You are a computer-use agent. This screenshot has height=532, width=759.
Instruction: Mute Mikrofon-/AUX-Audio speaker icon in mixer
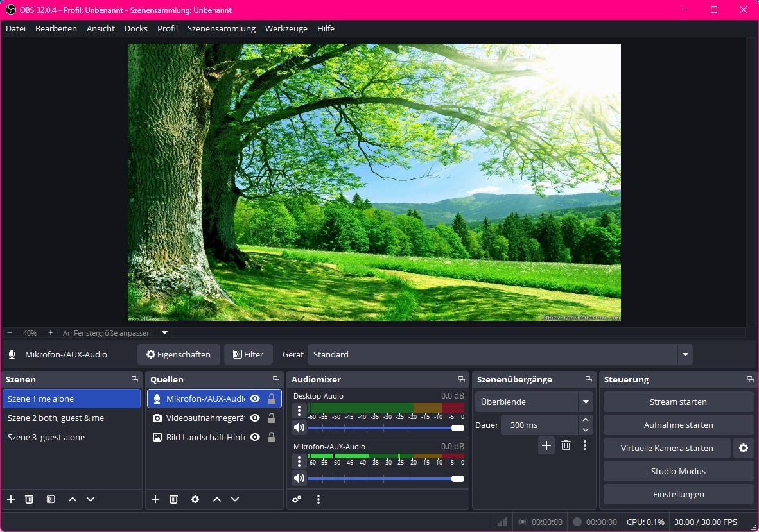click(x=299, y=478)
